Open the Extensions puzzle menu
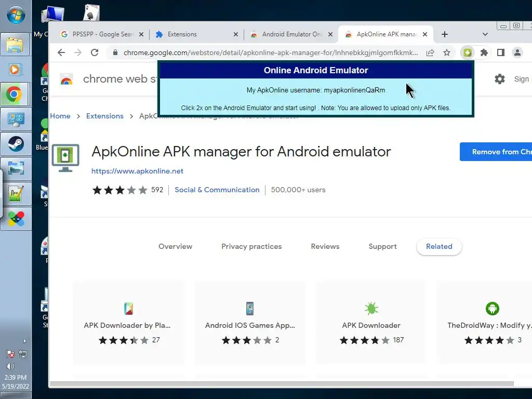 pyautogui.click(x=484, y=52)
